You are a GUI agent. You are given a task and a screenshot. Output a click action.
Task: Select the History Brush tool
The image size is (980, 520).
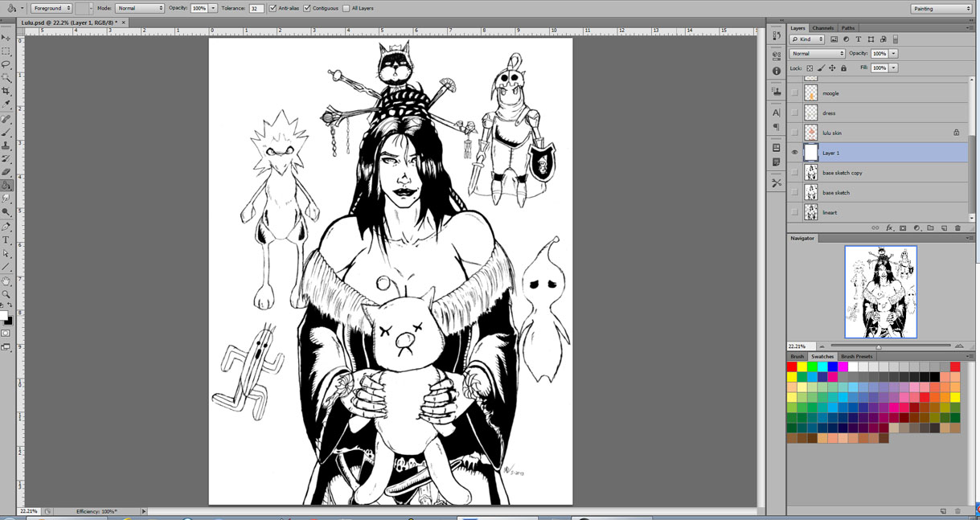[6, 159]
